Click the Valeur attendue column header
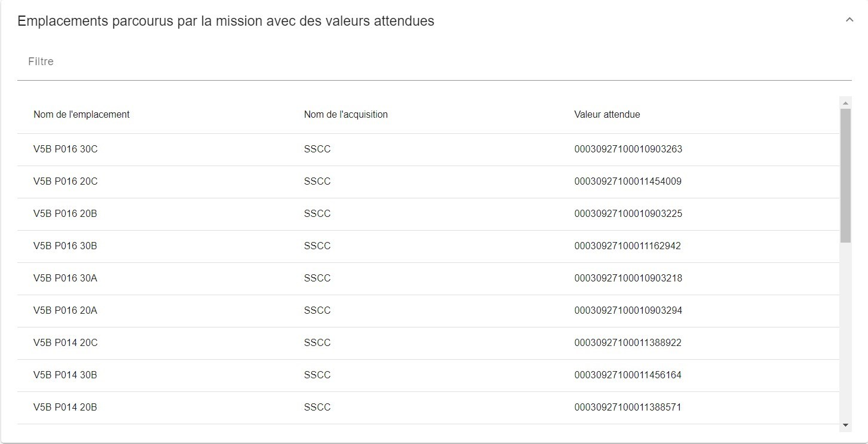The height and width of the screenshot is (444, 868). [x=607, y=115]
